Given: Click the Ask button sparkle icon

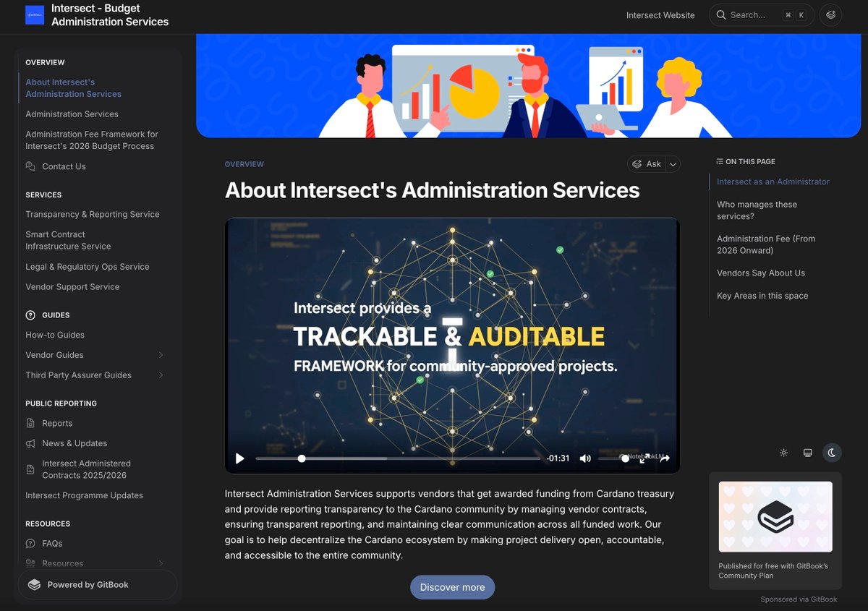Looking at the screenshot, I should [x=637, y=164].
